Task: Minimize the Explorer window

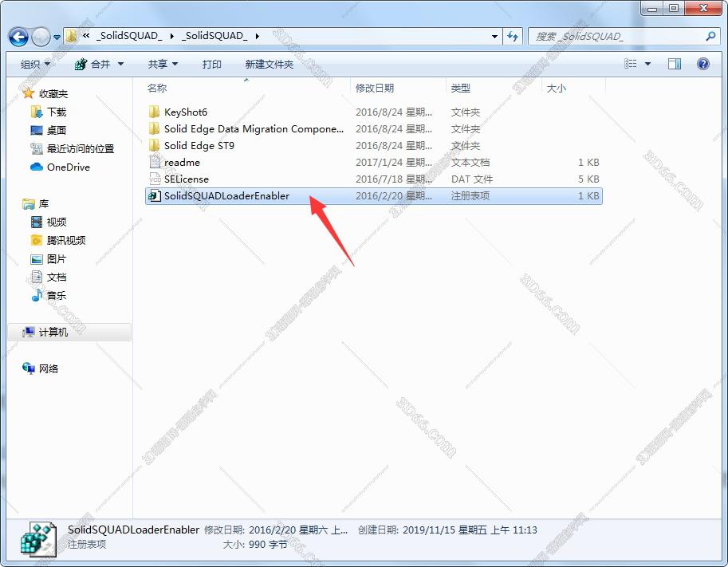Action: click(652, 8)
